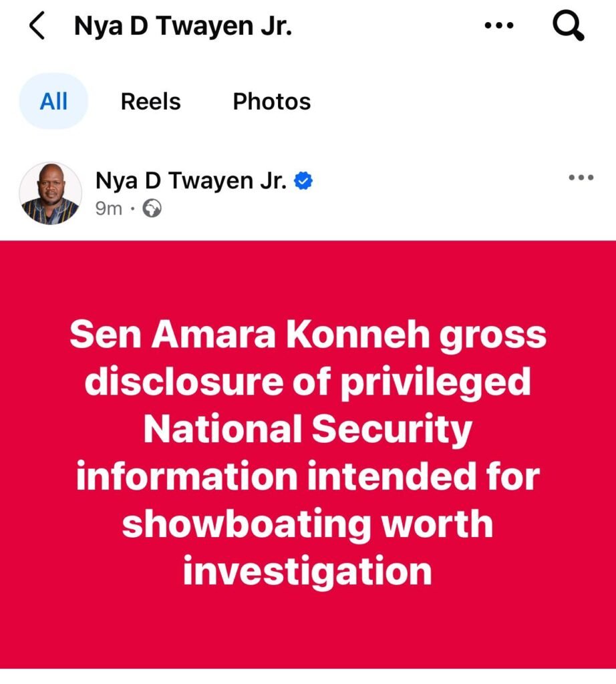
Task: Tap the "information intended for" line in the post
Action: [308, 476]
